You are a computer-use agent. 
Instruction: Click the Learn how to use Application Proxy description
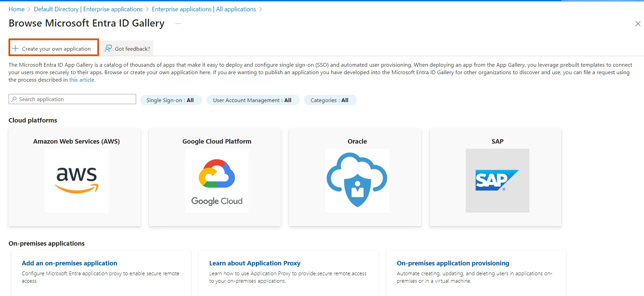tap(288, 277)
